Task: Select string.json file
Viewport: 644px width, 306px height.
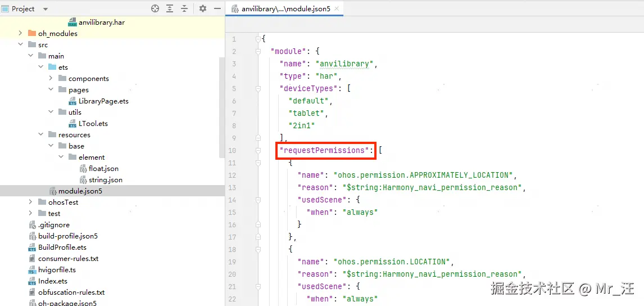Action: [x=106, y=180]
